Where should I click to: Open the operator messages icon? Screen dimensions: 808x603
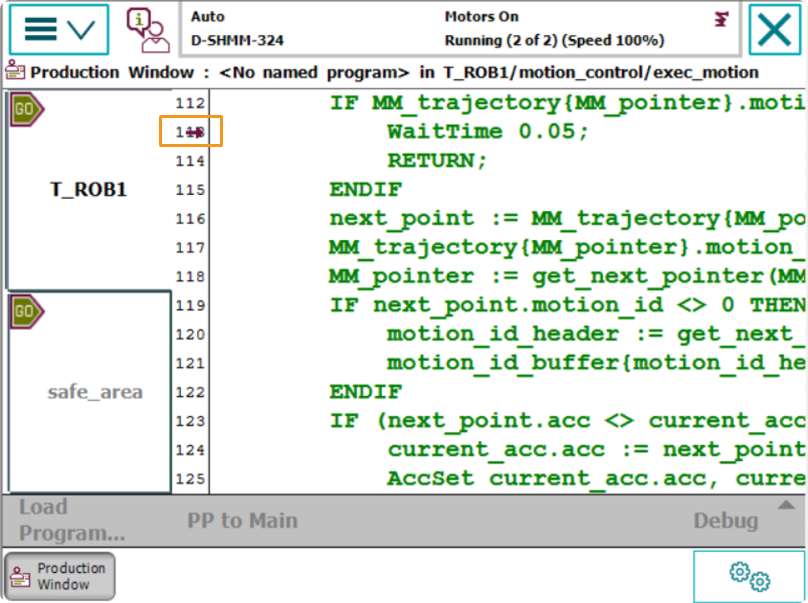click(147, 30)
